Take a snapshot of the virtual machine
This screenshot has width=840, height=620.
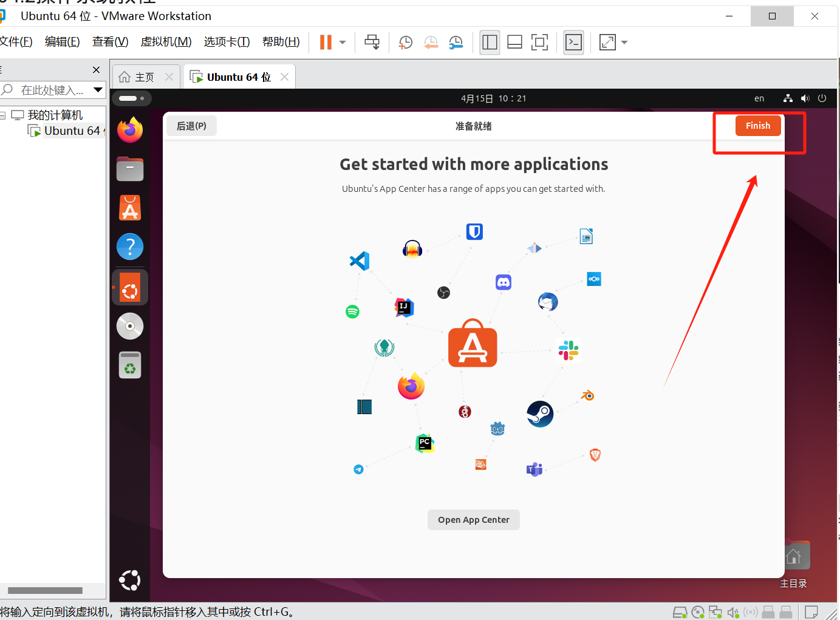tap(405, 42)
